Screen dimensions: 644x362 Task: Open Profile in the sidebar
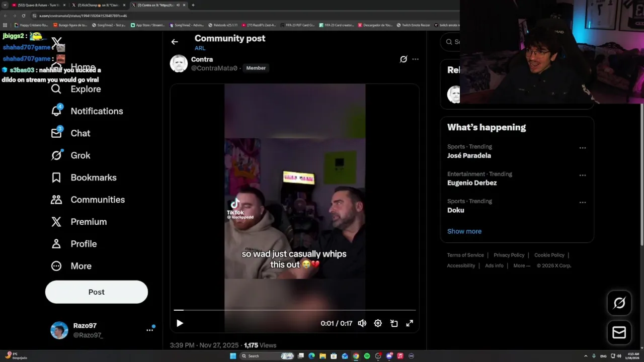click(x=73, y=244)
